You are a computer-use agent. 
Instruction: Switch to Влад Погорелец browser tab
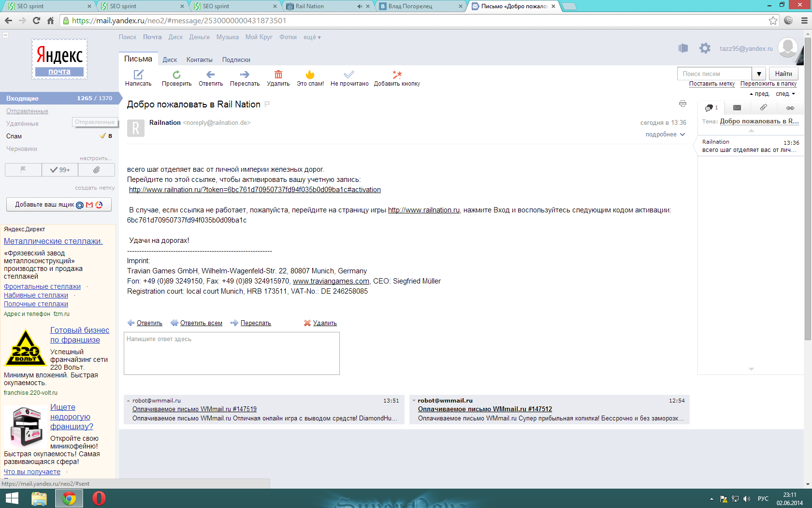[x=420, y=6]
